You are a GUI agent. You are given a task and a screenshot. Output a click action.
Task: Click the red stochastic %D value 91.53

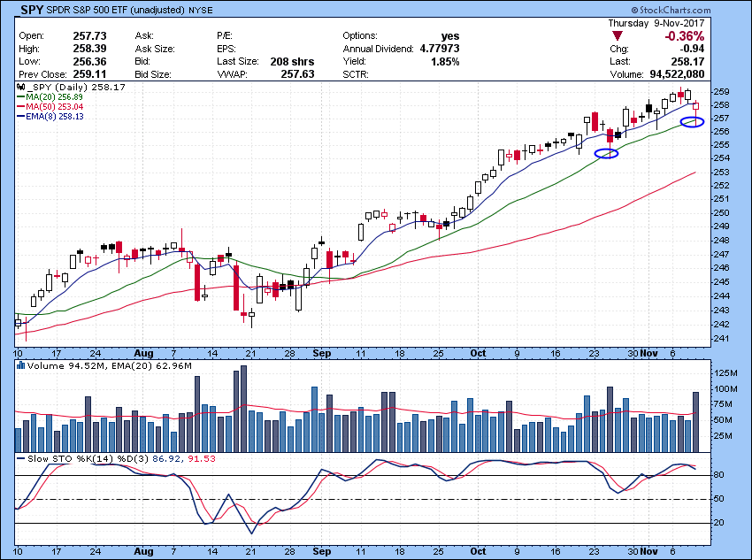[x=202, y=459]
